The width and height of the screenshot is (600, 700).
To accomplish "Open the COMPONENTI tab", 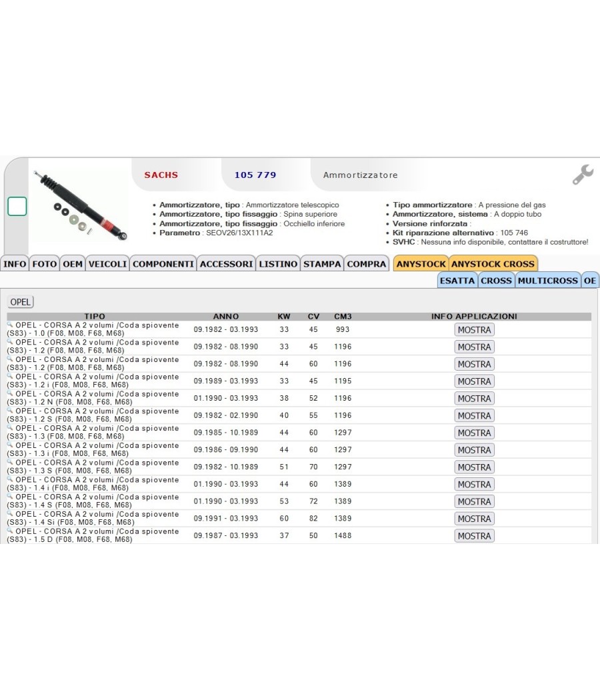I will (163, 264).
